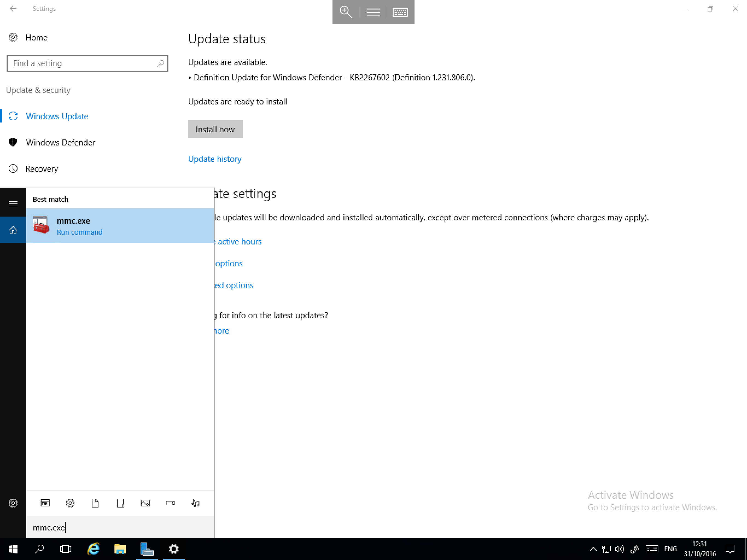The width and height of the screenshot is (747, 560).
Task: Filter search results by Documents
Action: 95,503
